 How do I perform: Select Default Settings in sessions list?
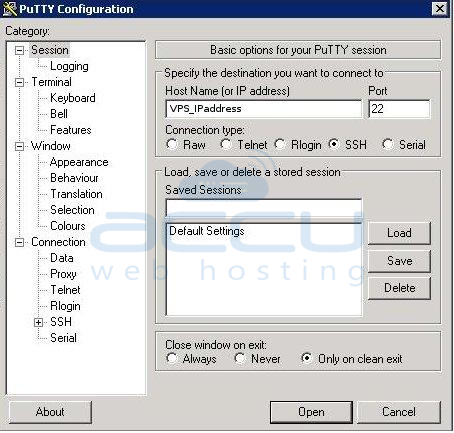point(207,231)
